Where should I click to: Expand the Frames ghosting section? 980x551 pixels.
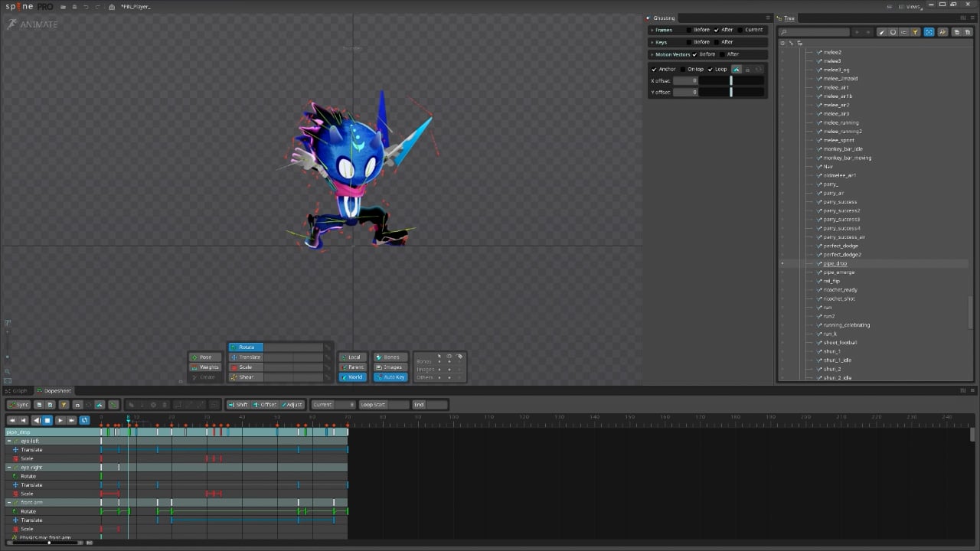pos(652,30)
